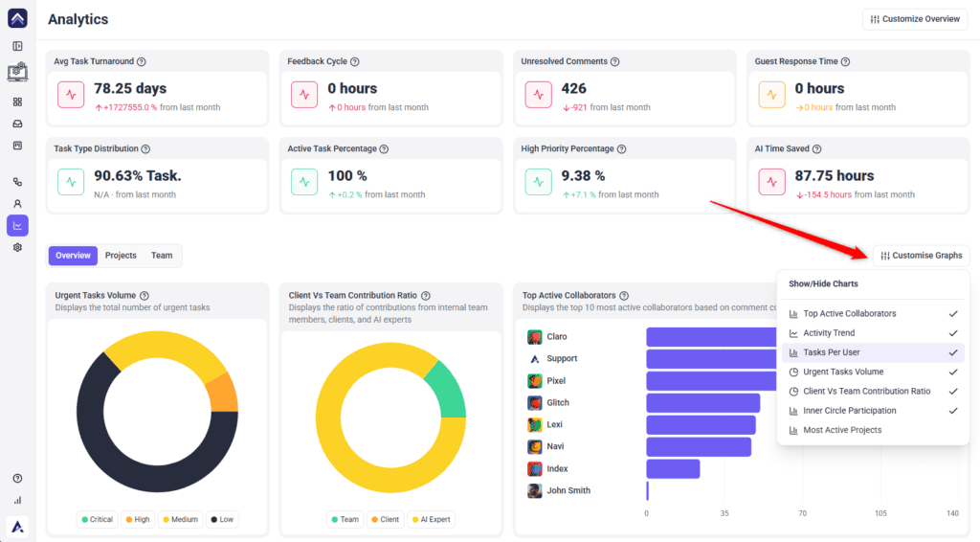Click the A logo at sidebar bottom
This screenshot has height=542, width=980.
(17, 527)
